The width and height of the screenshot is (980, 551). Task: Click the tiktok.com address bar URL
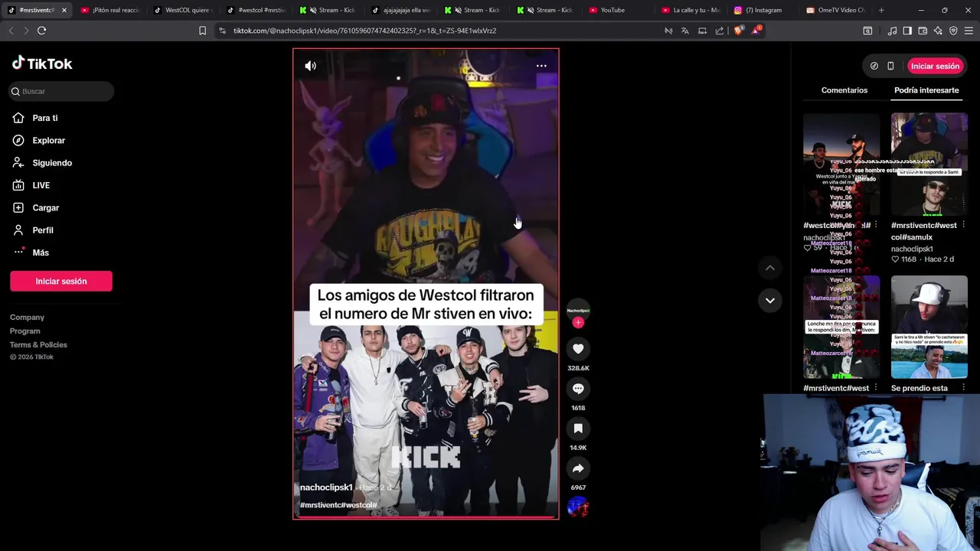click(364, 31)
